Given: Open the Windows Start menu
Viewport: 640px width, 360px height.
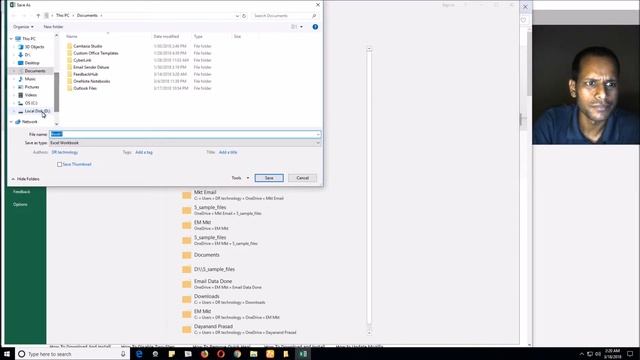Looking at the screenshot, I should coord(7,354).
